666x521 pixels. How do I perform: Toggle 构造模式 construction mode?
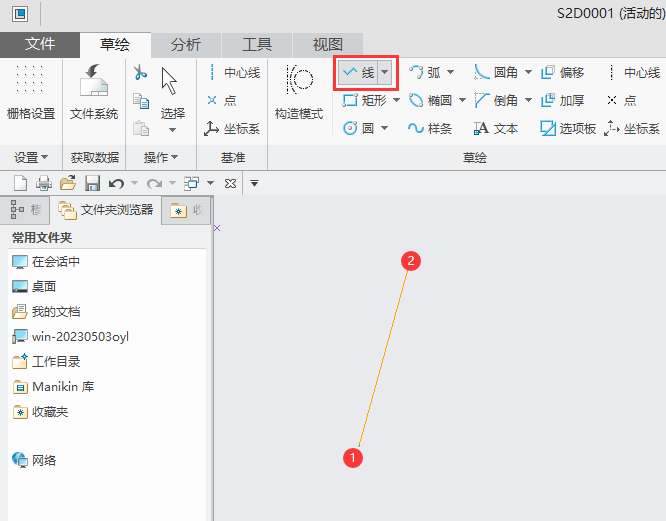click(x=299, y=92)
